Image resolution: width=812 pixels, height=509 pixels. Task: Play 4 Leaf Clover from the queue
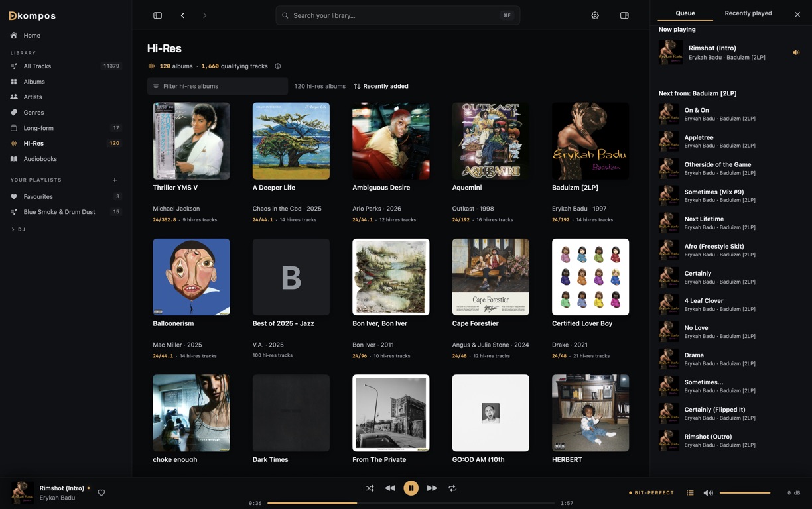[730, 304]
